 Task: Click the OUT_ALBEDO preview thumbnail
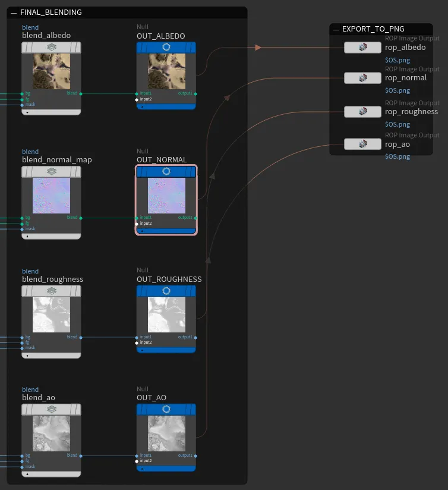(166, 71)
